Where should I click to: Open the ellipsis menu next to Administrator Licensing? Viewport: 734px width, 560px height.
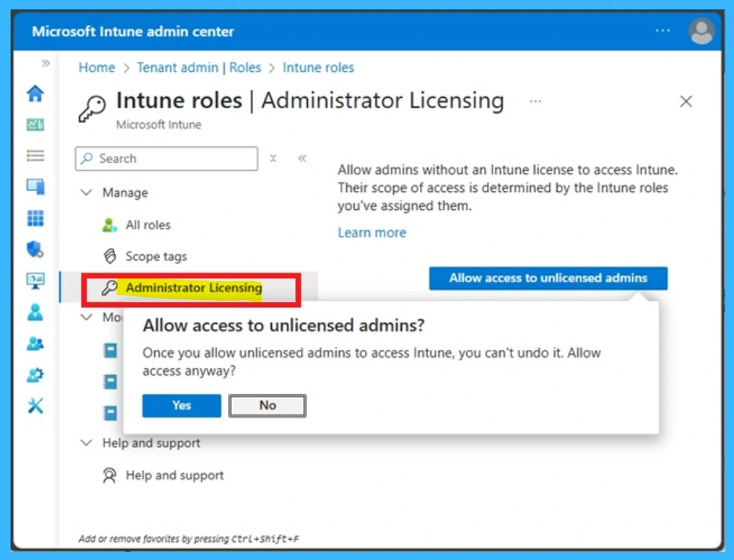pyautogui.click(x=535, y=100)
